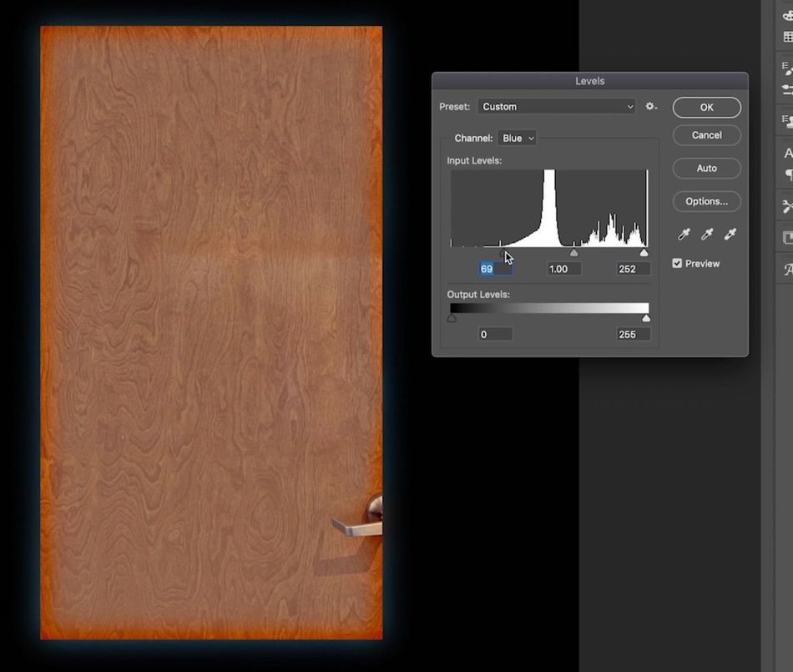
Task: Open the Preset dropdown showing Custom
Action: click(556, 106)
